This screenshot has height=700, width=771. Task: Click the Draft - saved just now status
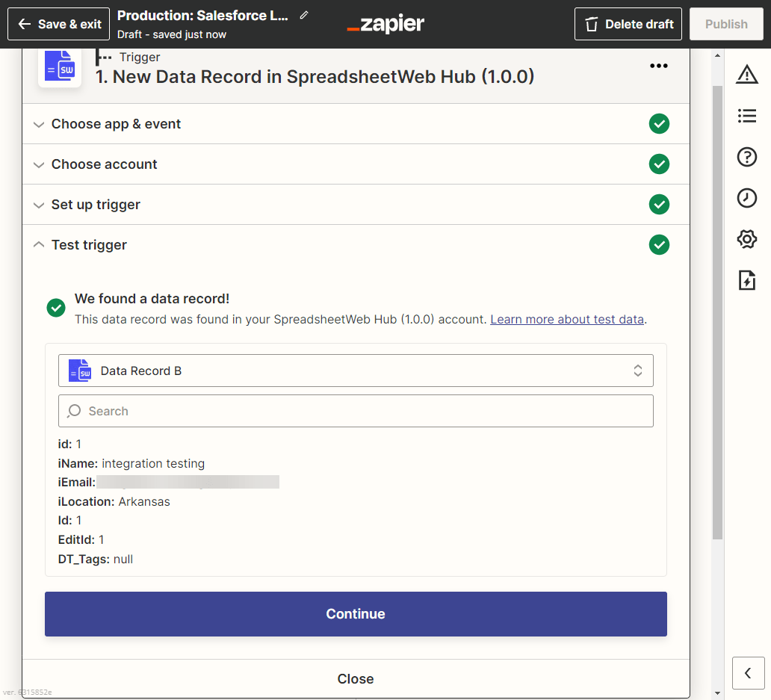tap(172, 34)
